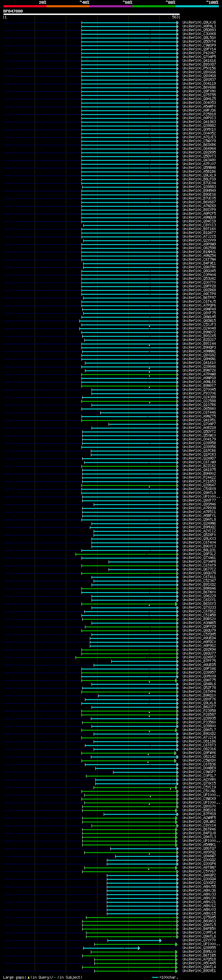Screen dimensions: 222x980
Task: Click the UniRef100_B9MUQ2 label
Action: (199, 527)
